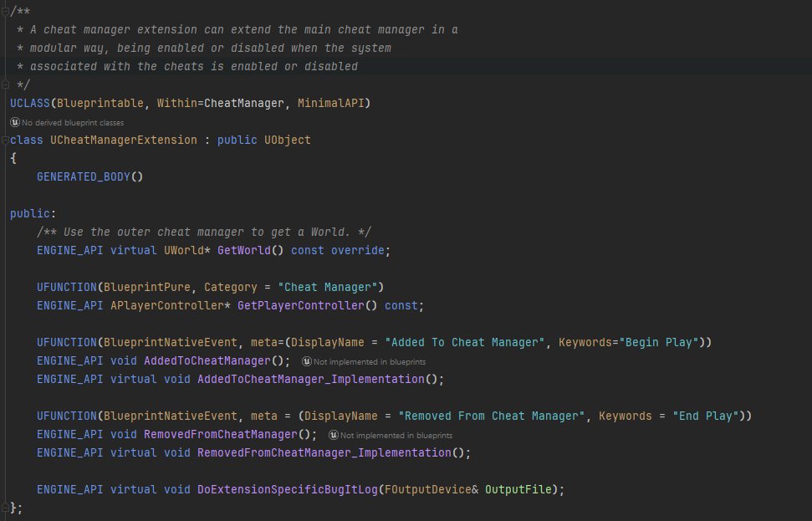Click the UWorld* return type
The width and height of the screenshot is (812, 521).
(187, 250)
